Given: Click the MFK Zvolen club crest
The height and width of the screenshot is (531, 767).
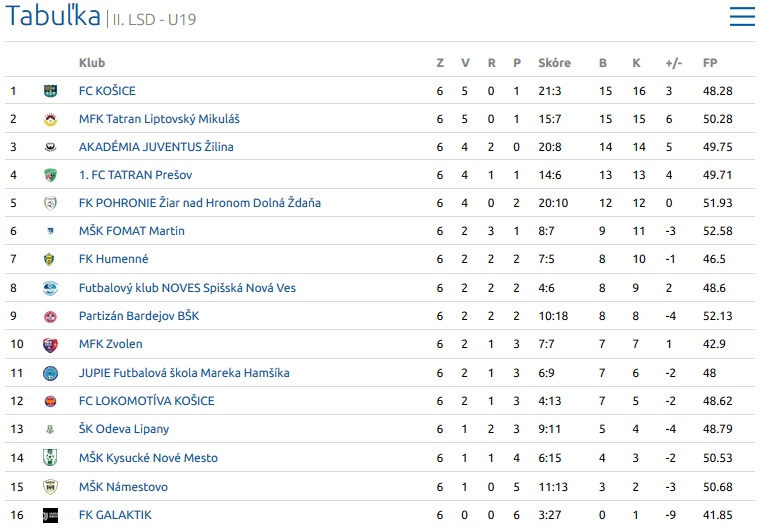Looking at the screenshot, I should point(50,345).
